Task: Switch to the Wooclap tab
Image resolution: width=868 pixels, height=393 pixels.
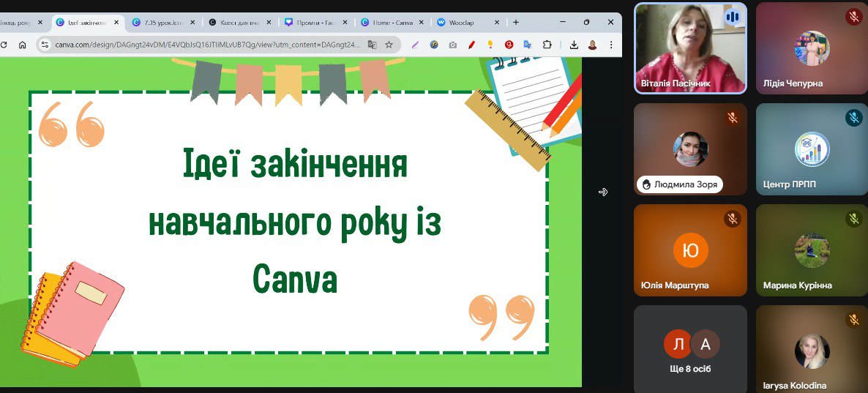Action: click(468, 22)
